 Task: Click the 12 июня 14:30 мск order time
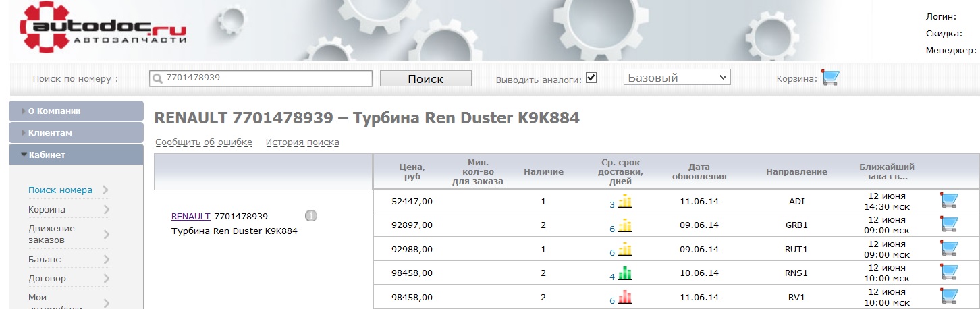coord(887,201)
